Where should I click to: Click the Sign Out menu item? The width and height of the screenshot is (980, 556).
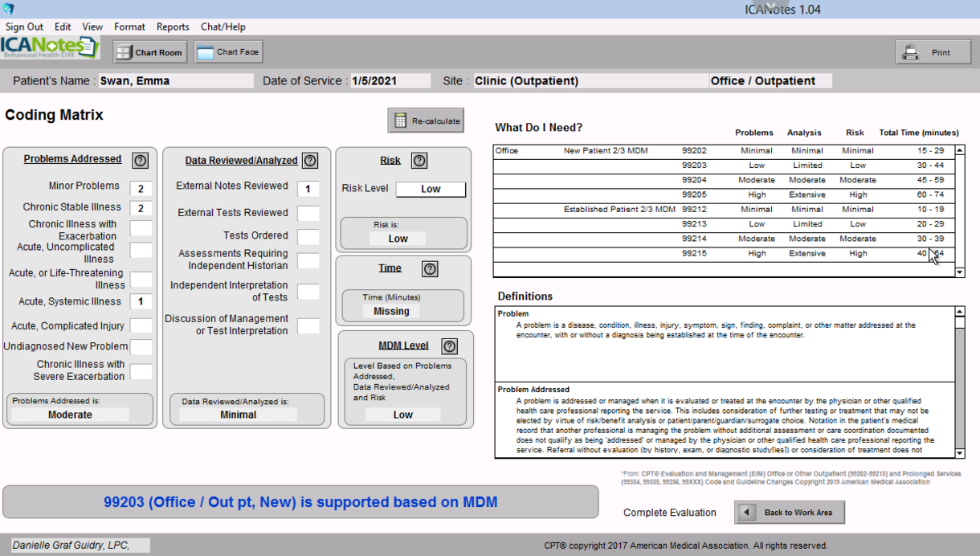coord(24,27)
